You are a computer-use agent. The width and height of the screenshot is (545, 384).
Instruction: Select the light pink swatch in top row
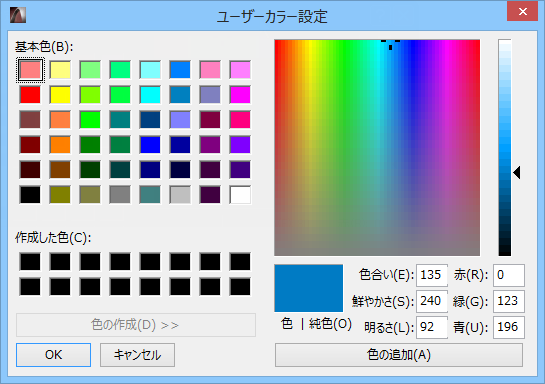pyautogui.click(x=210, y=70)
